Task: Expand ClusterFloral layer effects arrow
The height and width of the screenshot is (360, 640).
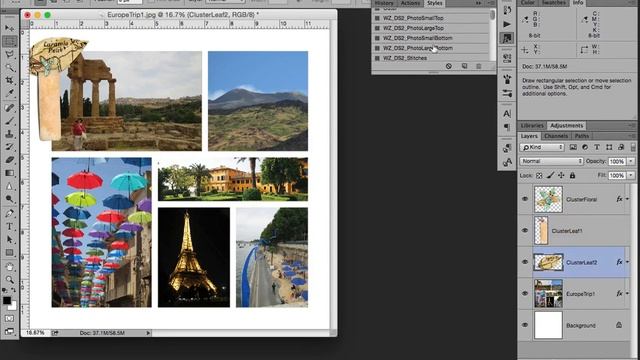Action: [x=627, y=199]
